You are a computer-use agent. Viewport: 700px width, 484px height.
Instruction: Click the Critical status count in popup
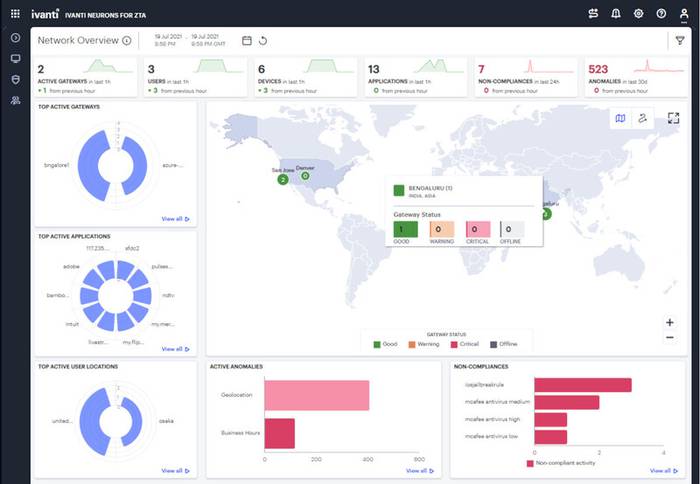click(478, 229)
